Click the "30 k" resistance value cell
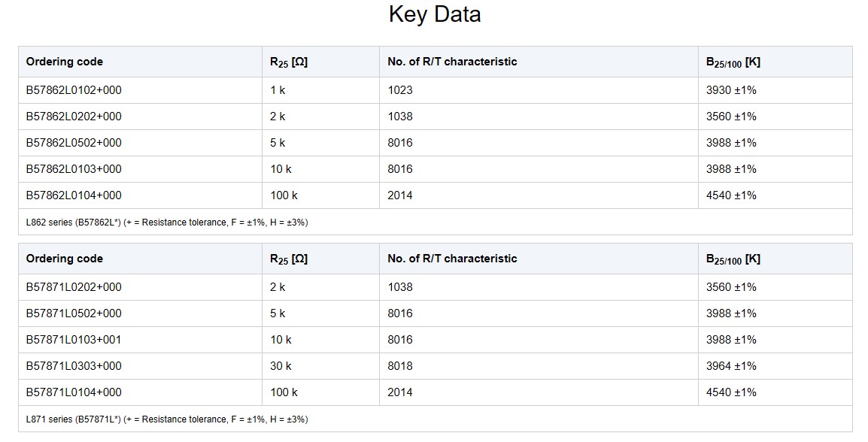The width and height of the screenshot is (868, 442). pyautogui.click(x=281, y=366)
